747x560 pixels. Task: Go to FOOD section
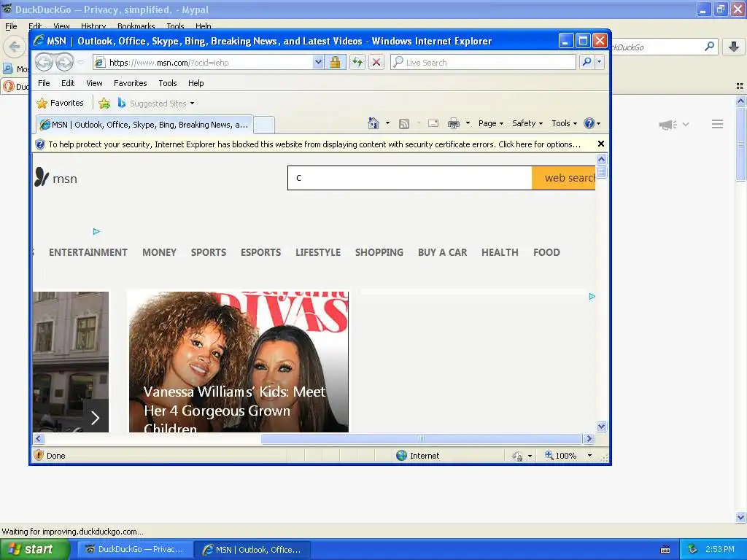coord(546,252)
